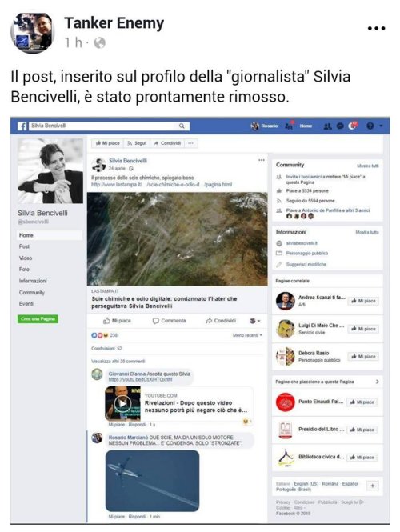Toggle Mi piace for Andrea Scanzi page
Image resolution: width=400 pixels, height=532 pixels.
point(363,301)
